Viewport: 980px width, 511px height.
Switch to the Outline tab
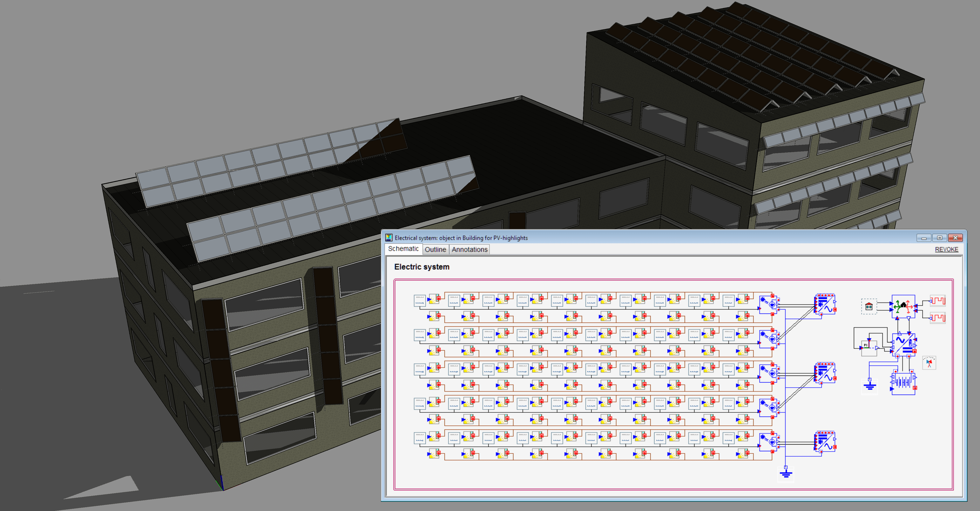tap(435, 249)
